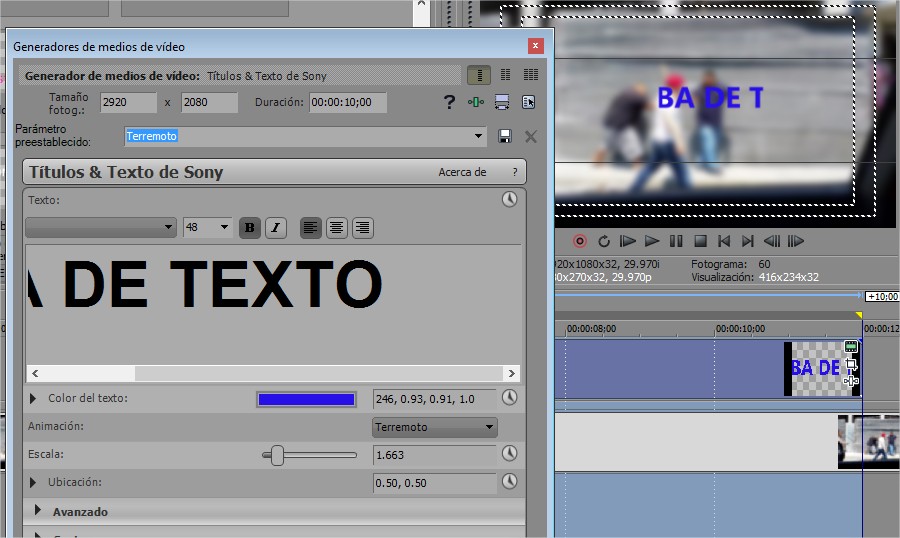This screenshot has width=900, height=538.
Task: Click the Ubicación value field 0.50, 0.50
Action: click(435, 483)
